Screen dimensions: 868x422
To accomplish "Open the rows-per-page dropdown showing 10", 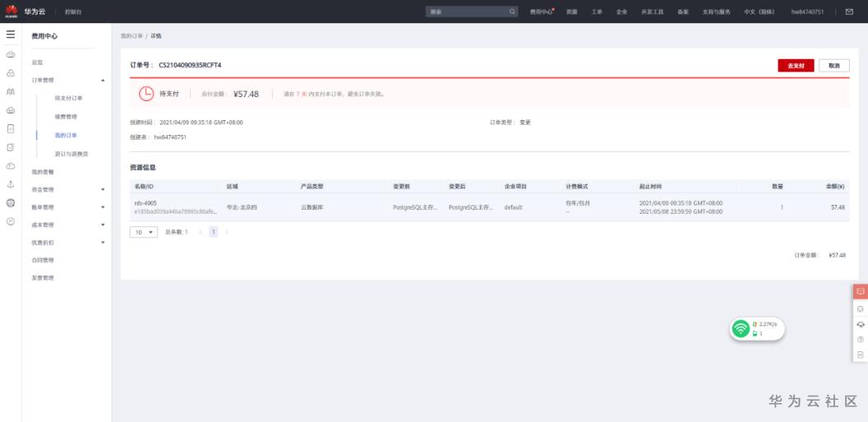I will pos(143,232).
